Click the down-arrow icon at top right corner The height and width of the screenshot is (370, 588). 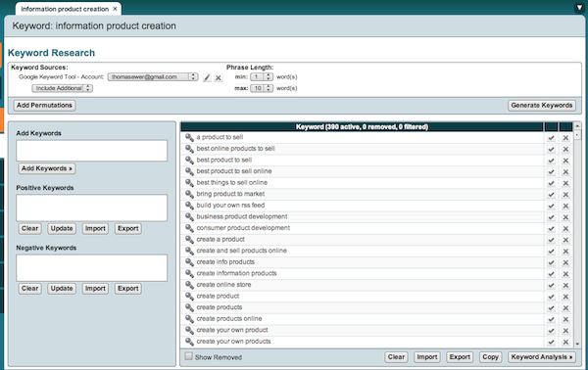[579, 8]
